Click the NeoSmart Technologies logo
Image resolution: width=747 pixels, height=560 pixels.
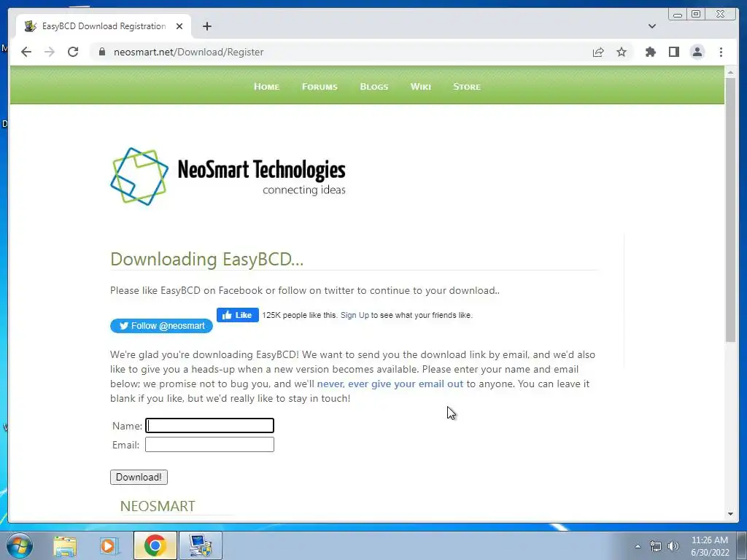(228, 176)
